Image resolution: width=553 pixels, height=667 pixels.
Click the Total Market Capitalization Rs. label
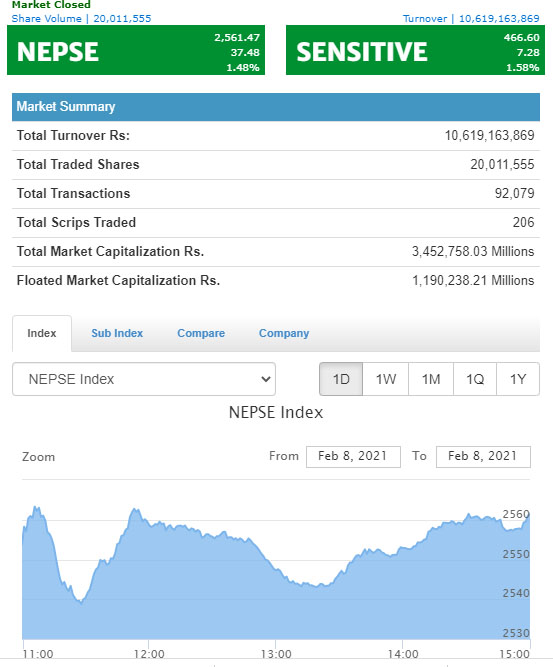(110, 251)
